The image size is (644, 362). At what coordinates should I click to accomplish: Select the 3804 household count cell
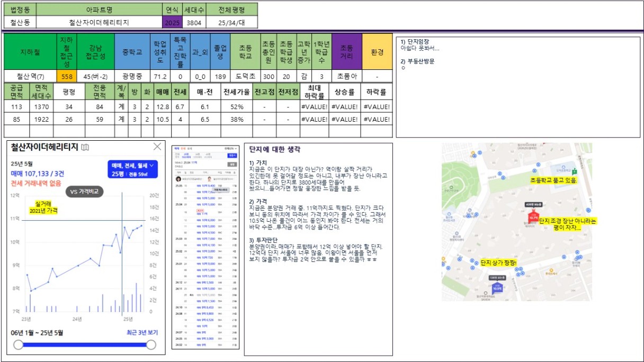(193, 23)
